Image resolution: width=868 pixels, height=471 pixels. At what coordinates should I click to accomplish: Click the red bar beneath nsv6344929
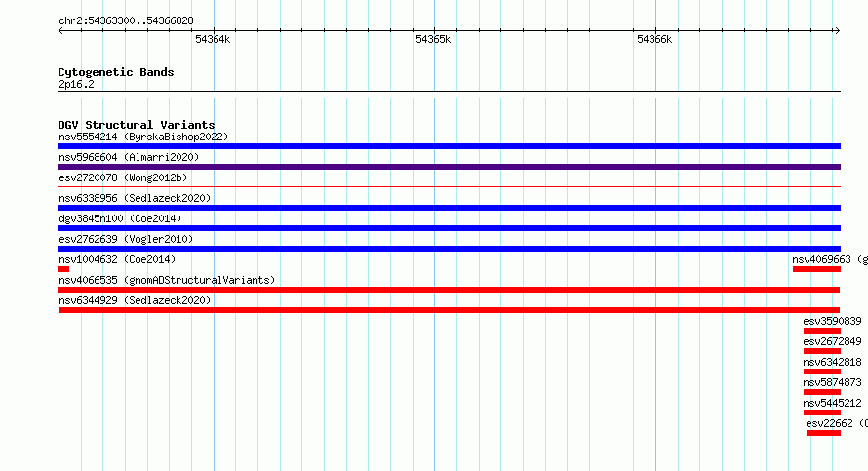tap(449, 310)
